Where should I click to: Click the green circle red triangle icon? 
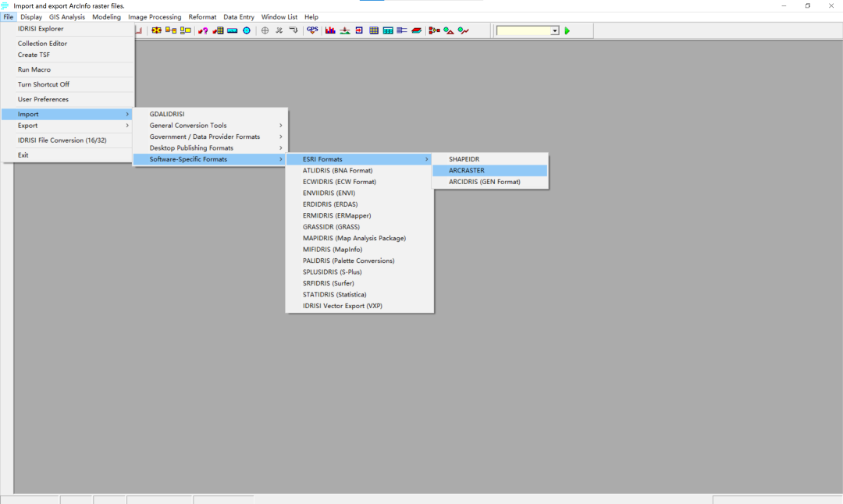tap(449, 30)
